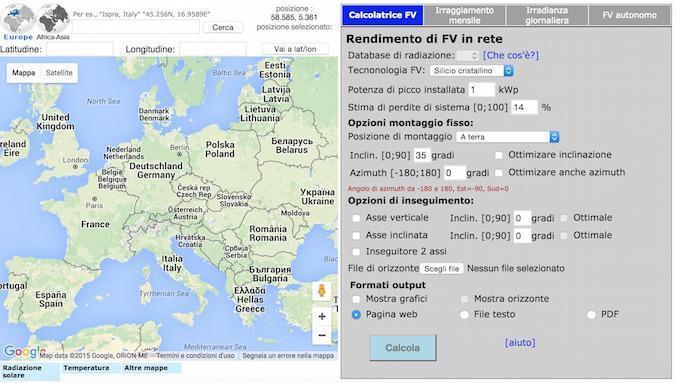Check Asse inclinata tracking option

pos(356,235)
